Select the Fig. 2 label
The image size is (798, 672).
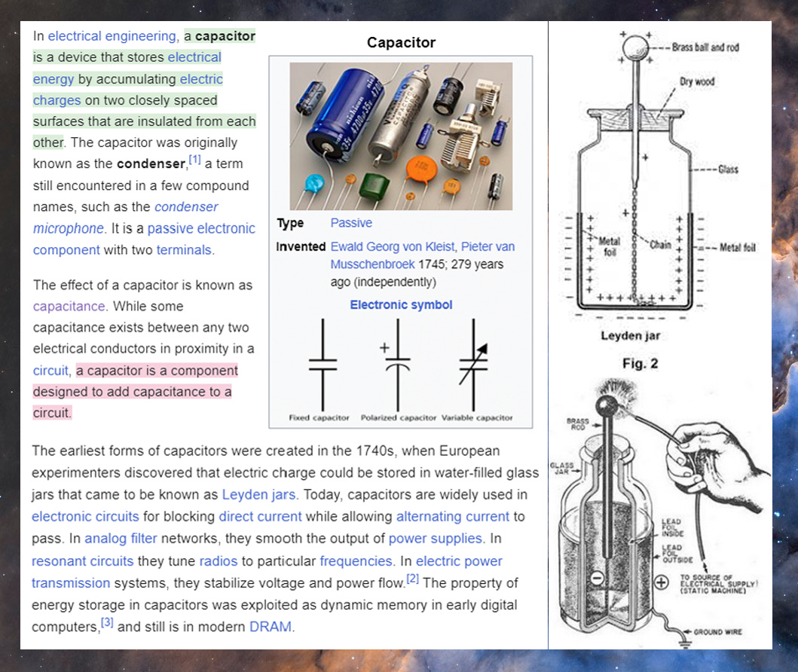pyautogui.click(x=641, y=364)
